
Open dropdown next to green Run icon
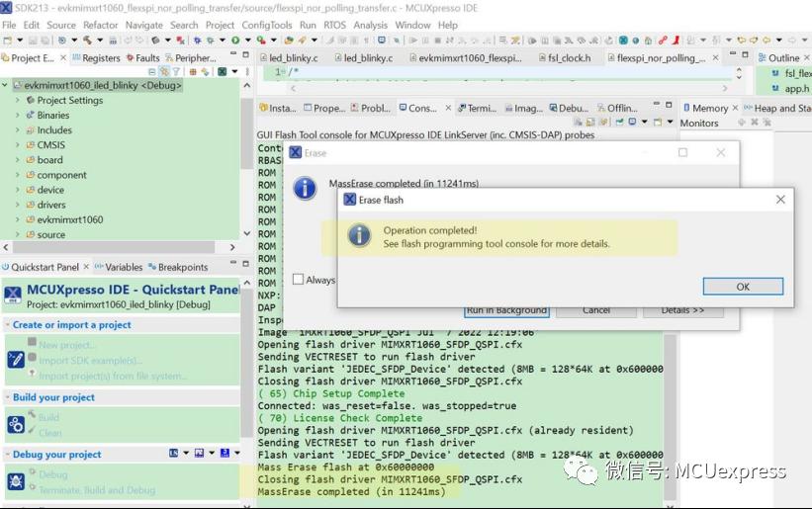coord(248,41)
